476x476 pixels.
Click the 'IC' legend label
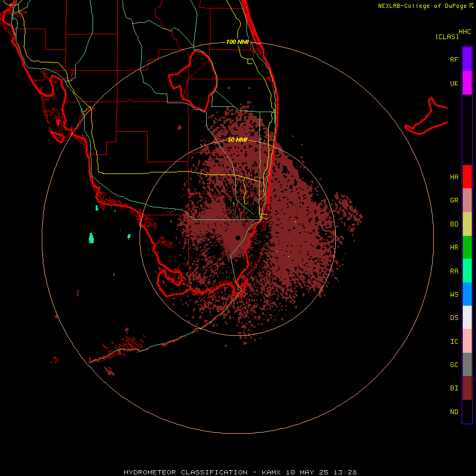pyautogui.click(x=454, y=341)
